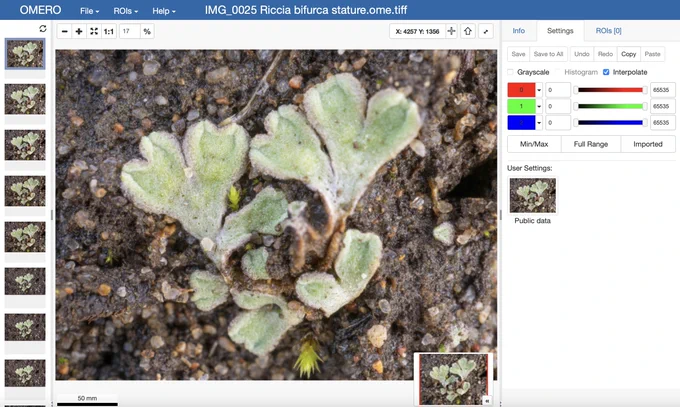Click red channel minimum value field

click(x=558, y=90)
